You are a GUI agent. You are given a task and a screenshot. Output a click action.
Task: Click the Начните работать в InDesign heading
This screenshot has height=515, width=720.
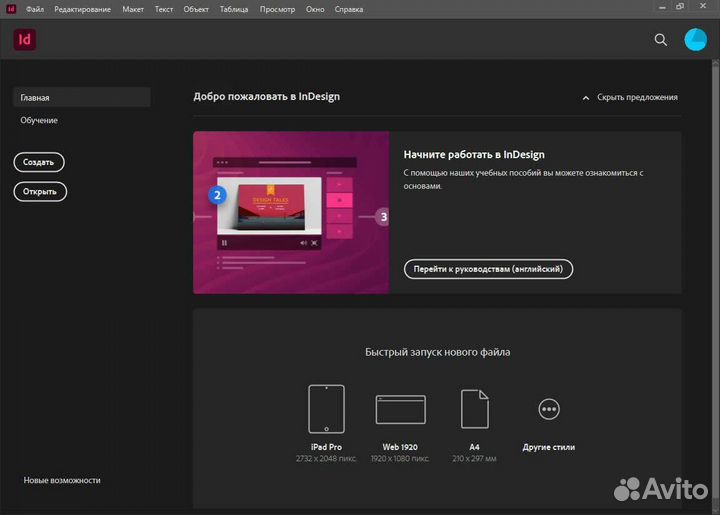click(x=474, y=155)
